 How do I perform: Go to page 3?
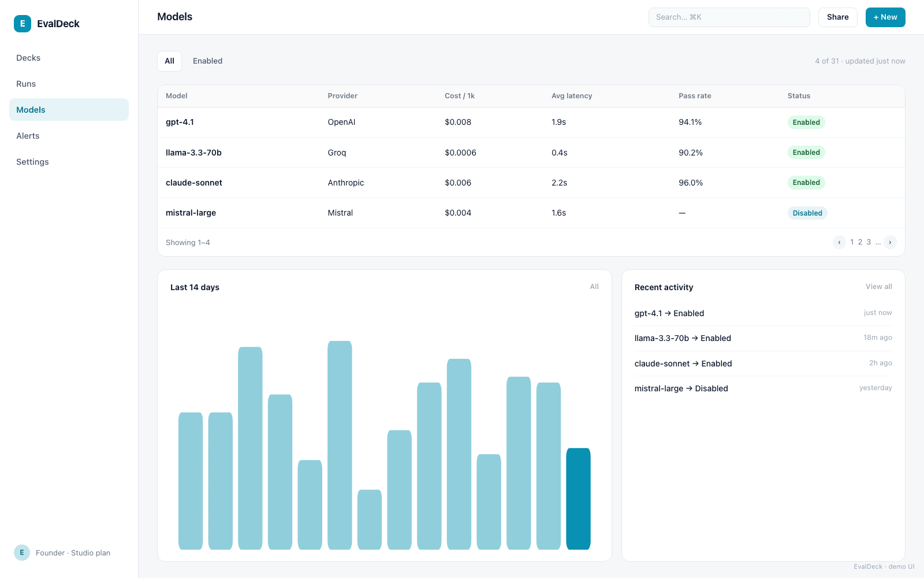tap(869, 242)
